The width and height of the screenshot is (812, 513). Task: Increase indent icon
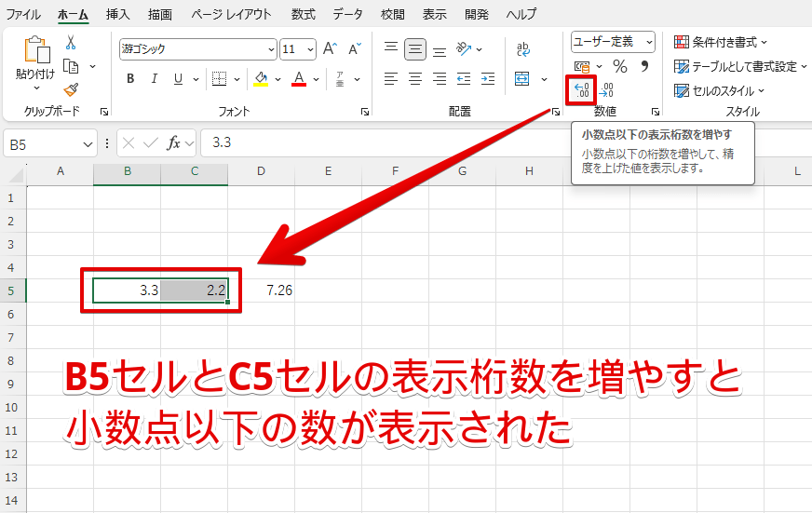coord(488,79)
